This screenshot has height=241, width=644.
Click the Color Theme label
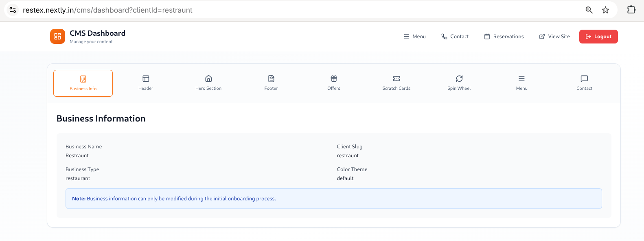click(x=352, y=169)
